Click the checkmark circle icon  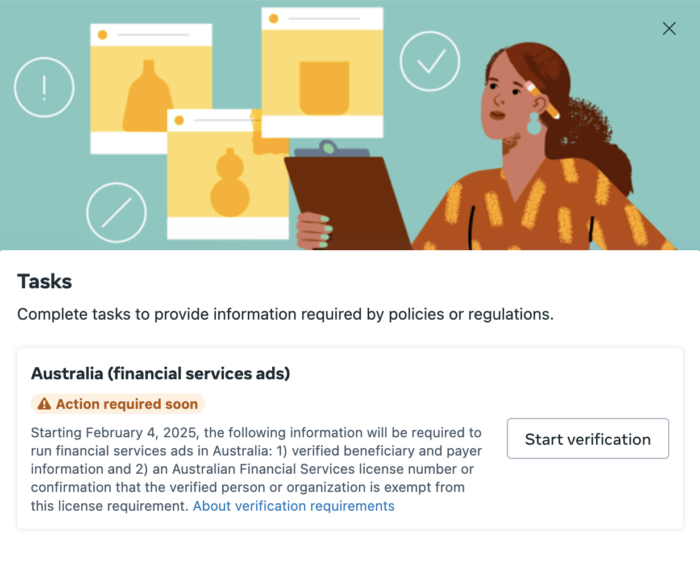tap(430, 61)
